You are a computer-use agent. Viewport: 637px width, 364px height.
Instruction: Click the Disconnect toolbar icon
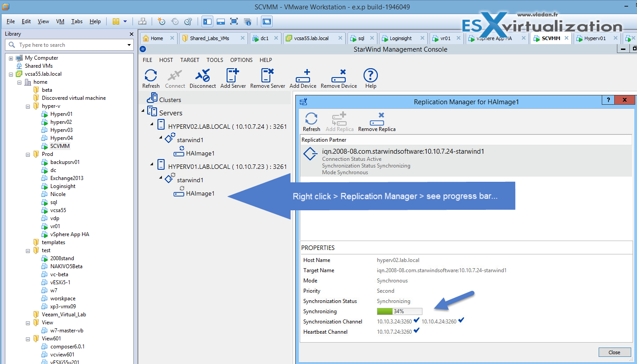203,75
